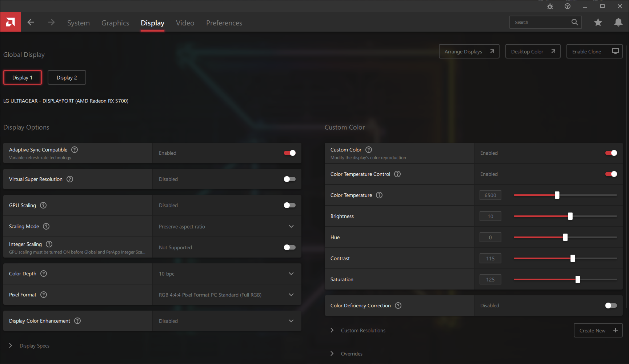This screenshot has width=629, height=364.
Task: Toggle Integer Scaling switch
Action: click(x=290, y=247)
